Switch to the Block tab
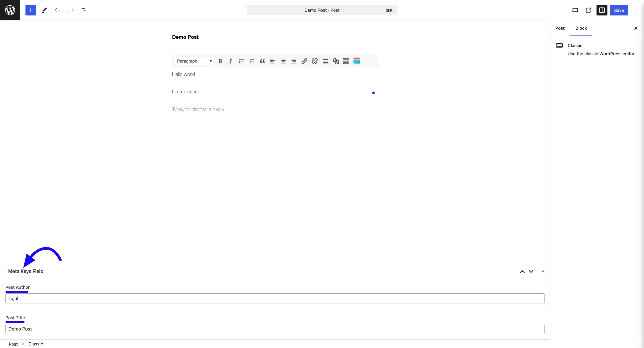The width and height of the screenshot is (644, 348). point(581,28)
